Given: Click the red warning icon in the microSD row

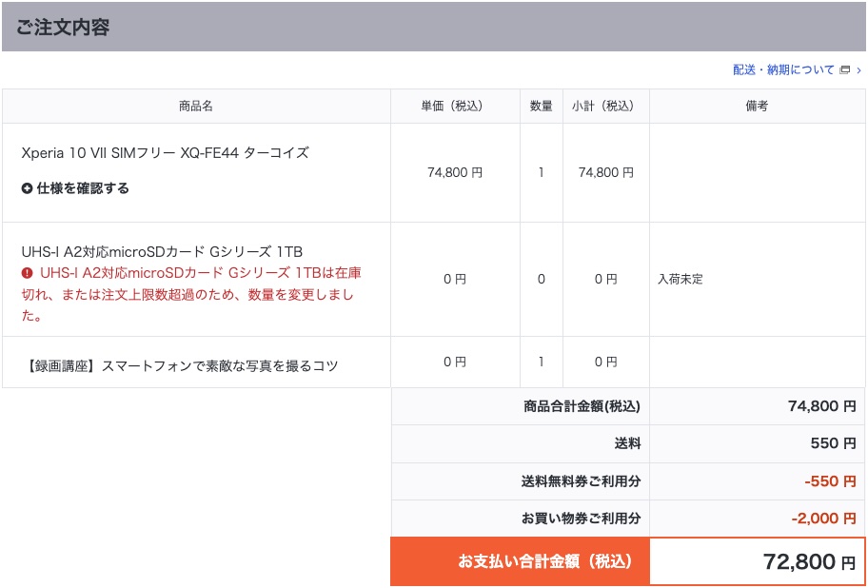Looking at the screenshot, I should 28,273.
